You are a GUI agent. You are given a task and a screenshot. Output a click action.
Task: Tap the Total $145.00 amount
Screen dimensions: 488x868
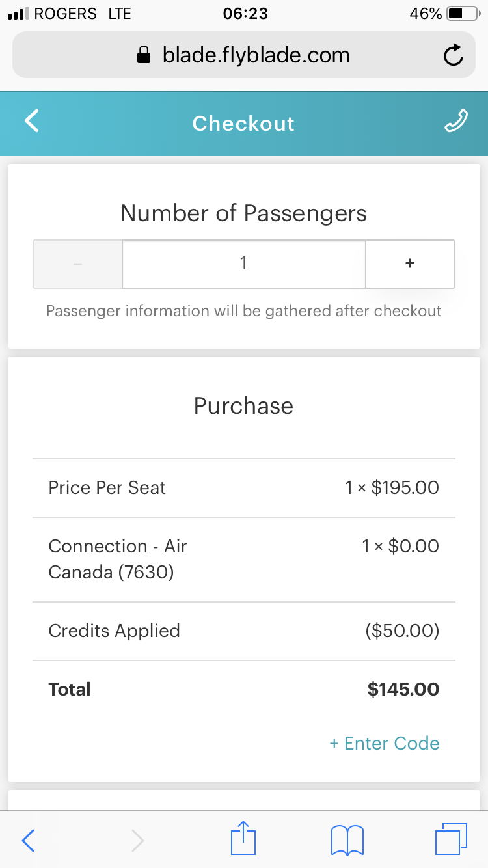tap(403, 690)
